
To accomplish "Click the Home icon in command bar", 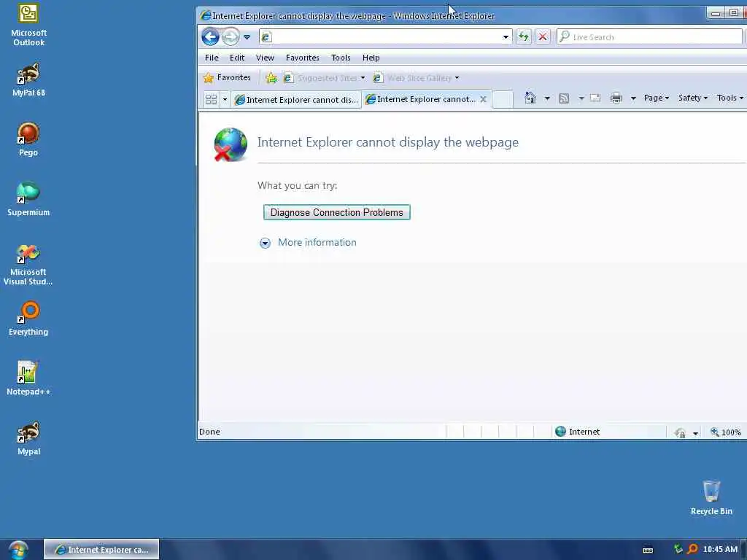I will click(530, 98).
